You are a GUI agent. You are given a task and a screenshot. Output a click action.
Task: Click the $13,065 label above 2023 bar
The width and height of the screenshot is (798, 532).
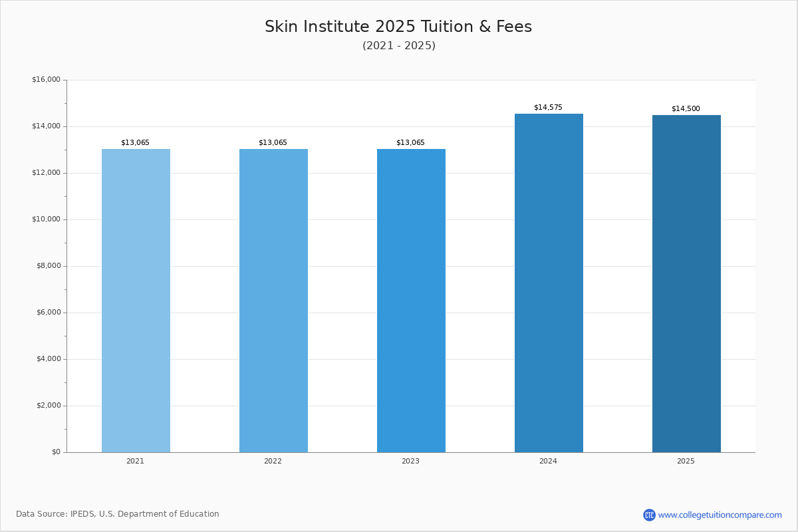(410, 142)
